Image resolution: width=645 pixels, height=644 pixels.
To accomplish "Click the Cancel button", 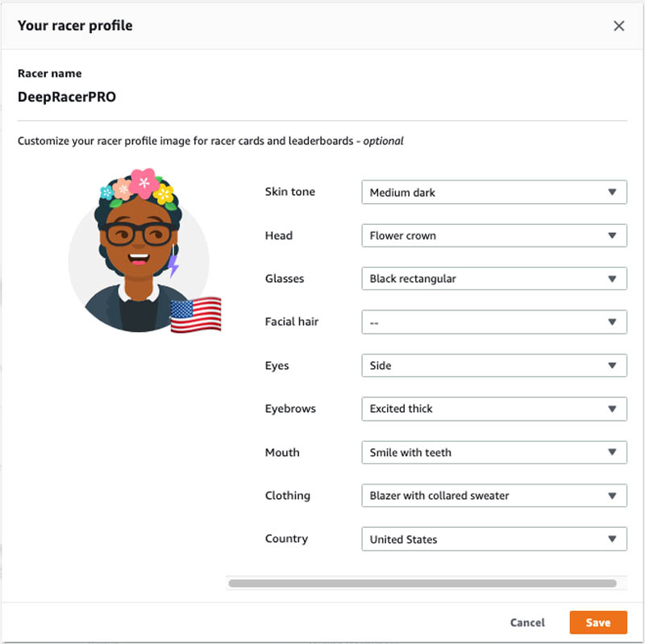I will tap(527, 622).
